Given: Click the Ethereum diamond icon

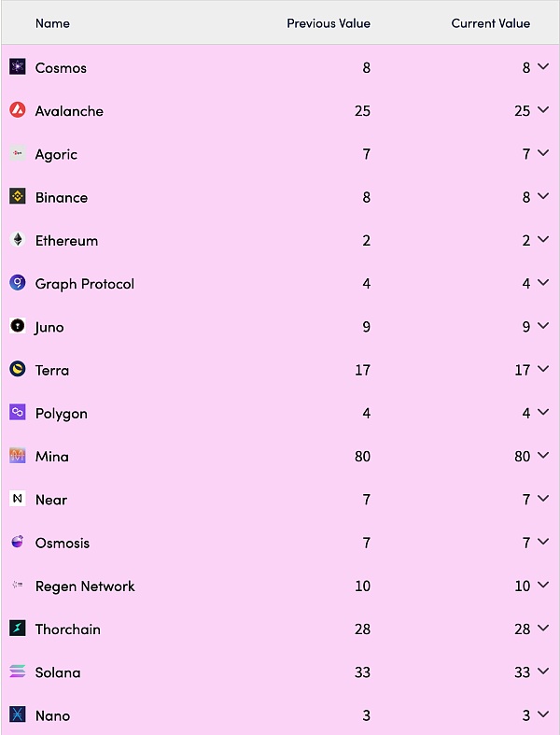Looking at the screenshot, I should pyautogui.click(x=18, y=240).
